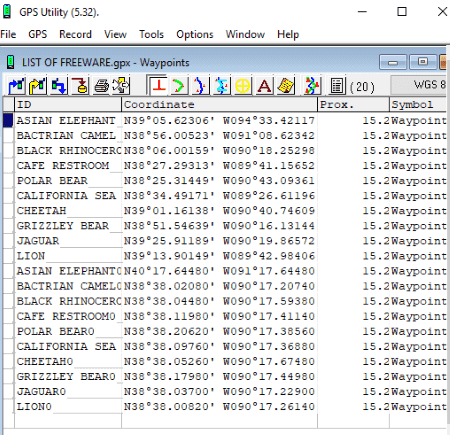The height and width of the screenshot is (435, 450).
Task: Sort by the ID column header
Action: [68, 105]
